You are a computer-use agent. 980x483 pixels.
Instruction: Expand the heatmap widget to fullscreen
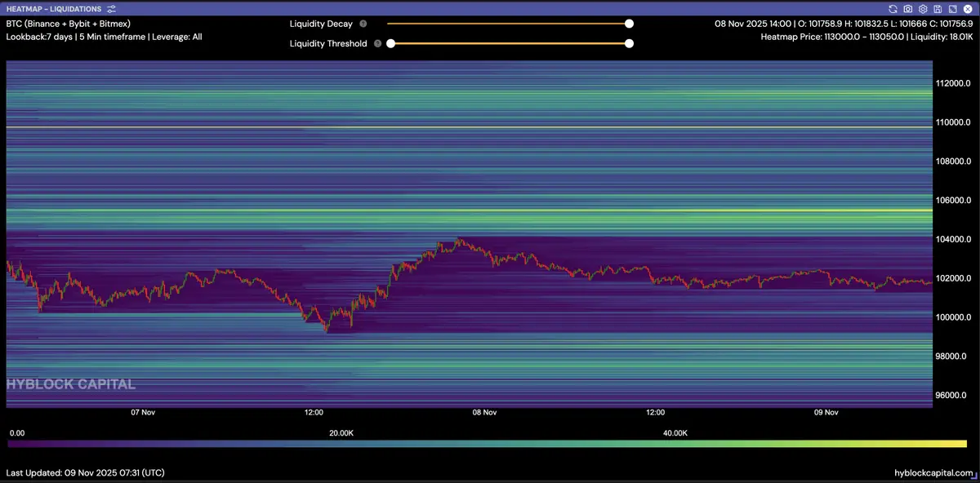pos(952,9)
